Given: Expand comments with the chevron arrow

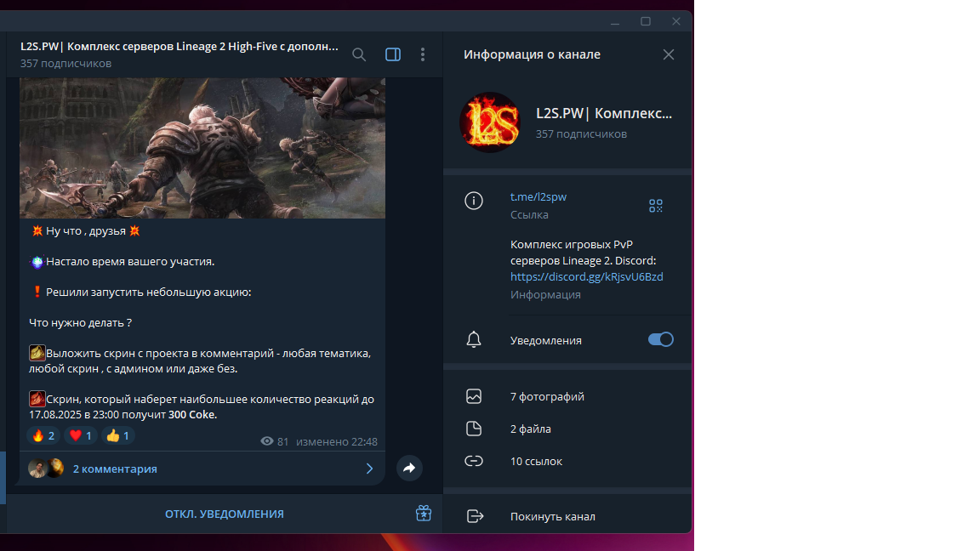Looking at the screenshot, I should click(x=369, y=469).
